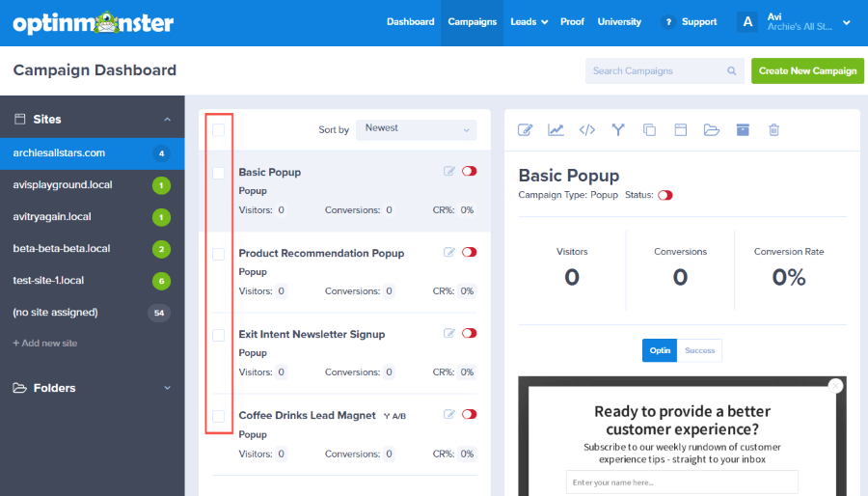Click the A/B badge on Coffee Drinks
Screen dimensions: 868x496
[x=394, y=416]
